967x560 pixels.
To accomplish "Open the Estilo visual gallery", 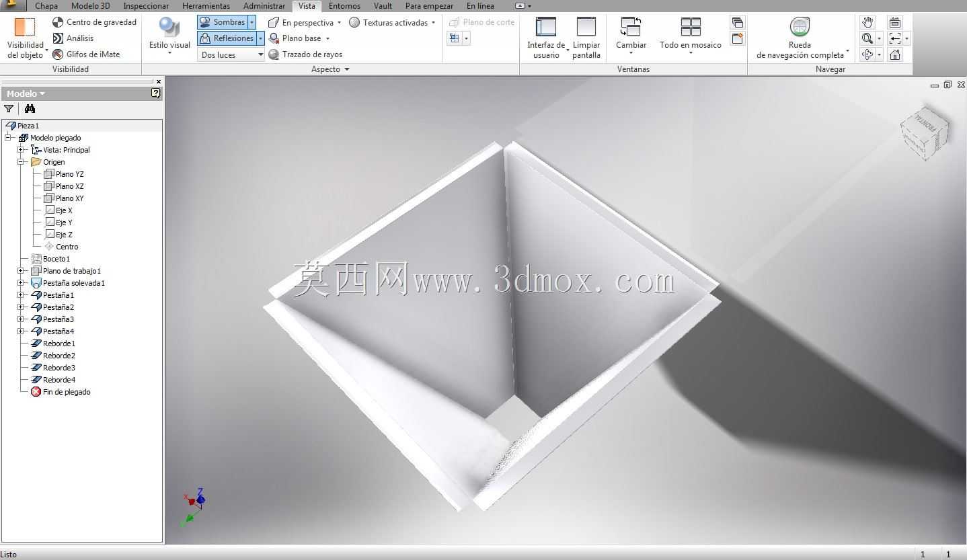I will pyautogui.click(x=169, y=37).
